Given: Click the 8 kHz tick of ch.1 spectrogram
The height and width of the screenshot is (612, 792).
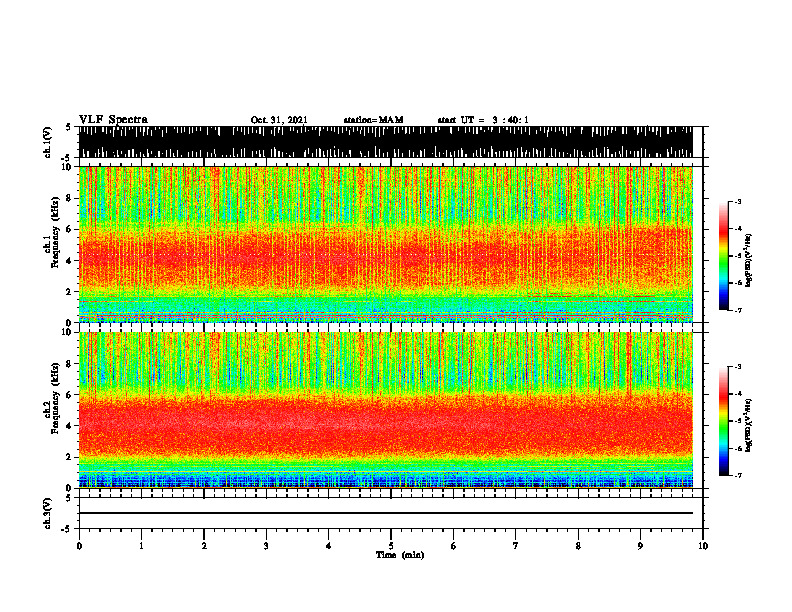Looking at the screenshot, I should point(69,198).
